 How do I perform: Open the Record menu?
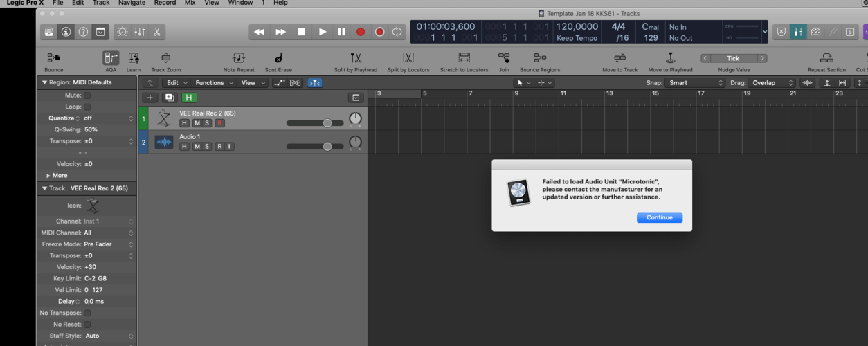tap(165, 3)
